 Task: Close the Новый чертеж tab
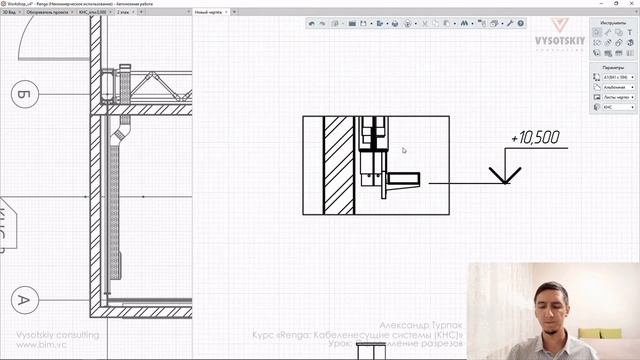tap(227, 12)
